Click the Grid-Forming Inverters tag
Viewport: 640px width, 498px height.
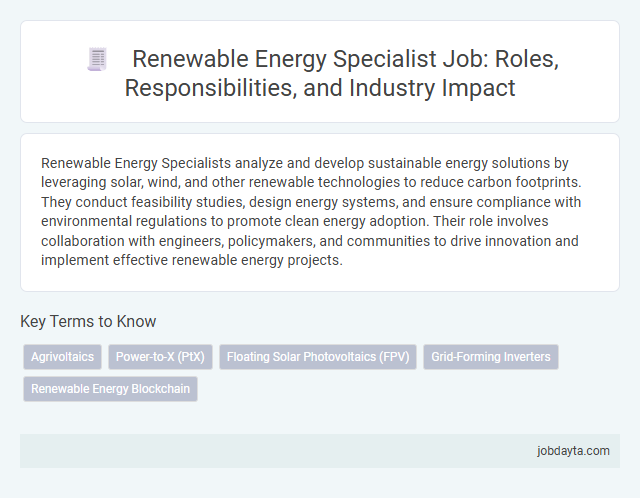[x=491, y=357]
